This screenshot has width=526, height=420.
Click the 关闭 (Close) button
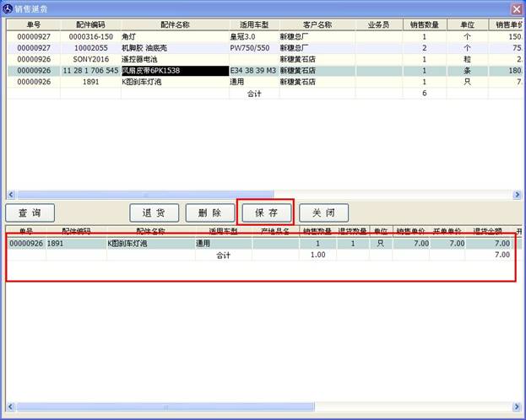323,213
